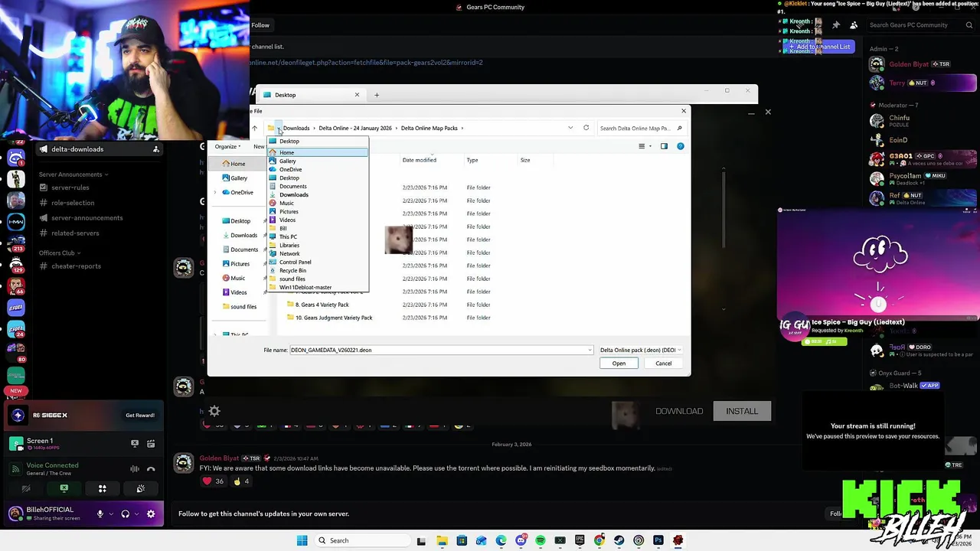Click the Search Gears PC Community field
This screenshot has height=551, width=980.
[921, 25]
